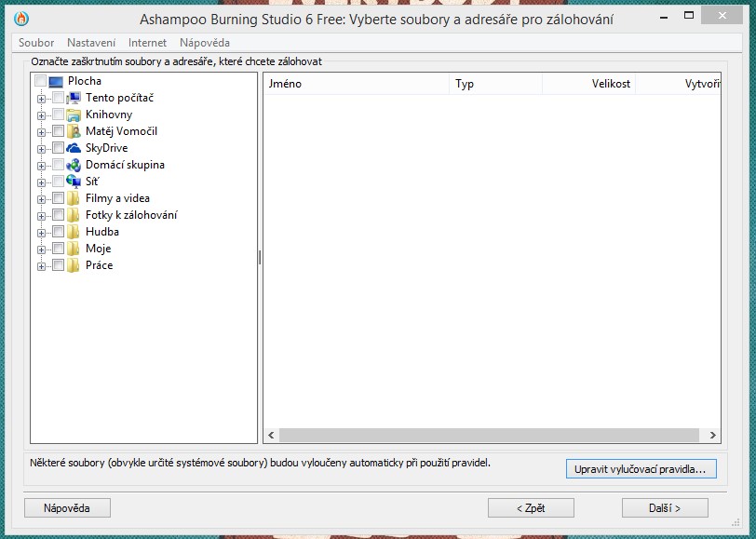The image size is (756, 539).
Task: Check the Hudba checkbox
Action: tap(58, 232)
